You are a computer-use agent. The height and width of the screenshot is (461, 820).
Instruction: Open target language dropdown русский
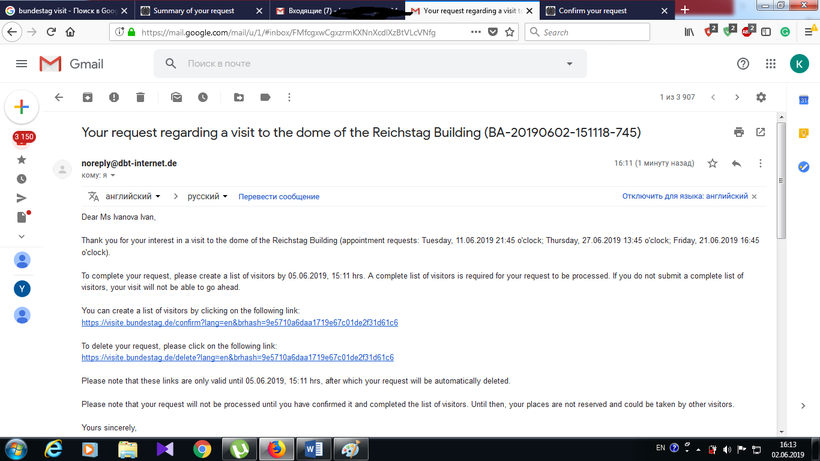click(208, 197)
